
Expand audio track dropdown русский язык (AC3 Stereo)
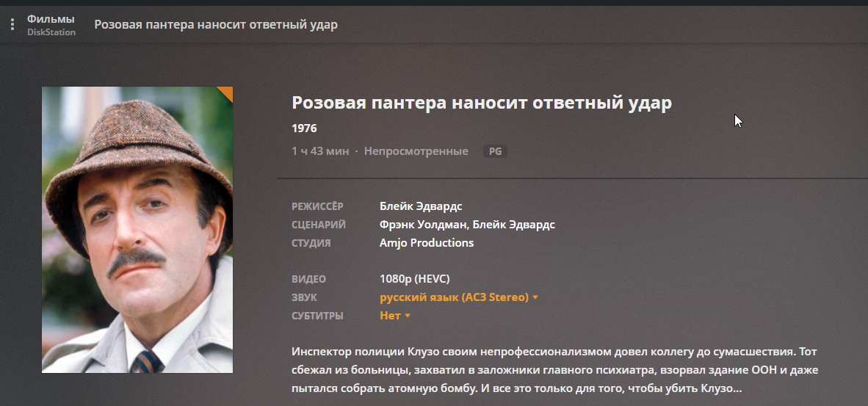coord(459,297)
